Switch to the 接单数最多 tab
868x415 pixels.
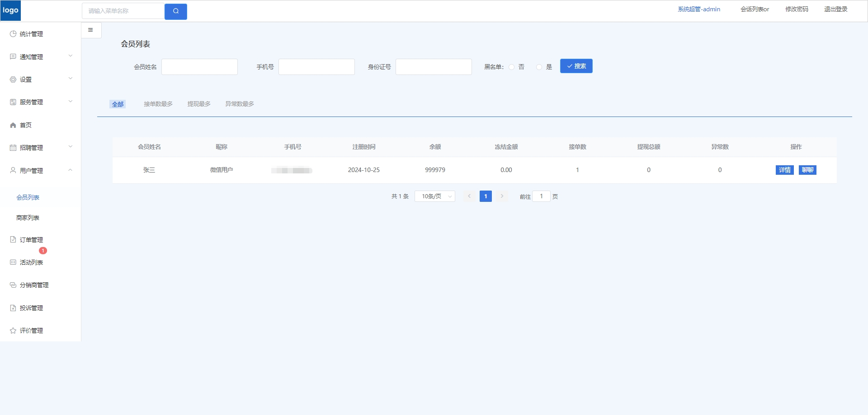pyautogui.click(x=158, y=104)
